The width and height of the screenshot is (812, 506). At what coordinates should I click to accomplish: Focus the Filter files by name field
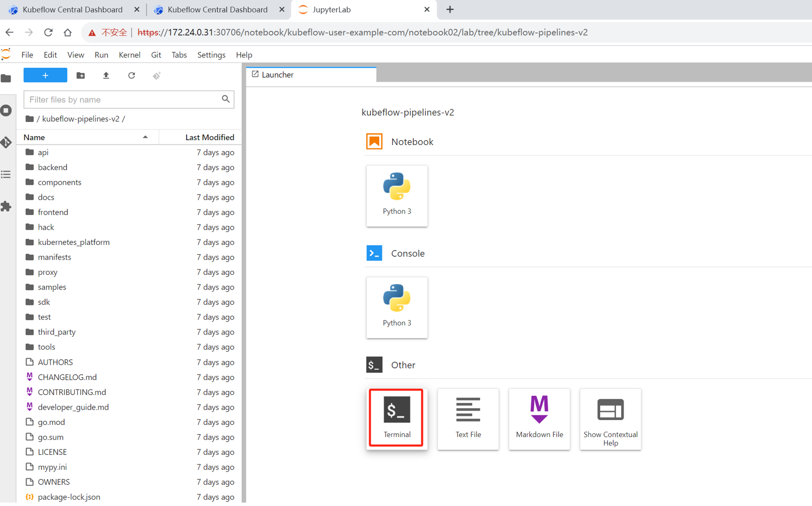coord(129,99)
